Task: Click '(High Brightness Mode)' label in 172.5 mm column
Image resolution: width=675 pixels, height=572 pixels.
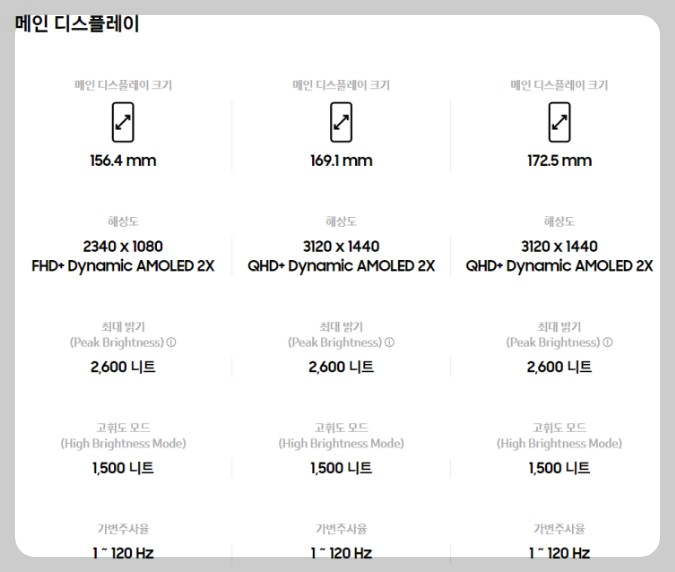Action: [x=560, y=444]
